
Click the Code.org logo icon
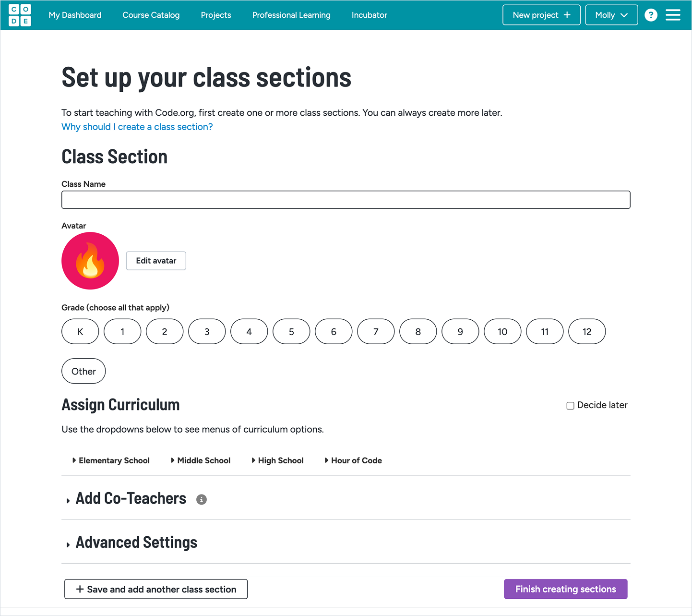20,15
